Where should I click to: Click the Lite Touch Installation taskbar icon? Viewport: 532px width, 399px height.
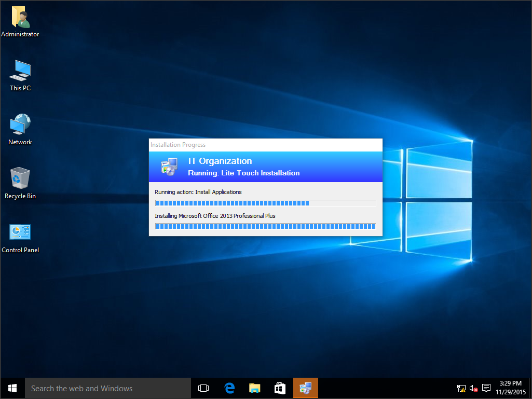(305, 388)
